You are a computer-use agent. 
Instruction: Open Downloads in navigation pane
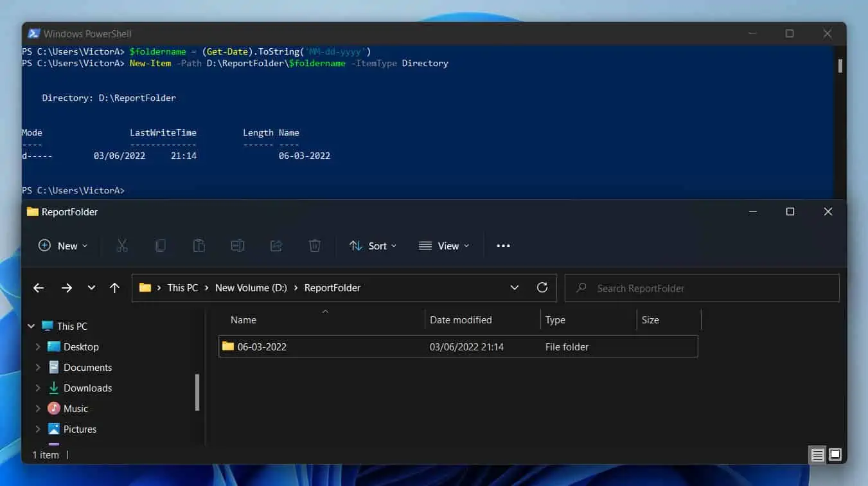pos(87,388)
